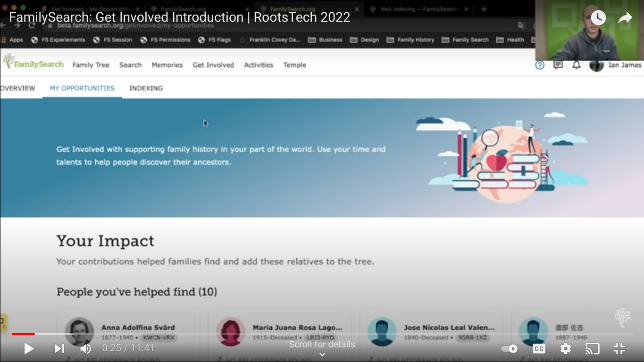The width and height of the screenshot is (644, 362).
Task: Mute the video volume
Action: click(86, 349)
